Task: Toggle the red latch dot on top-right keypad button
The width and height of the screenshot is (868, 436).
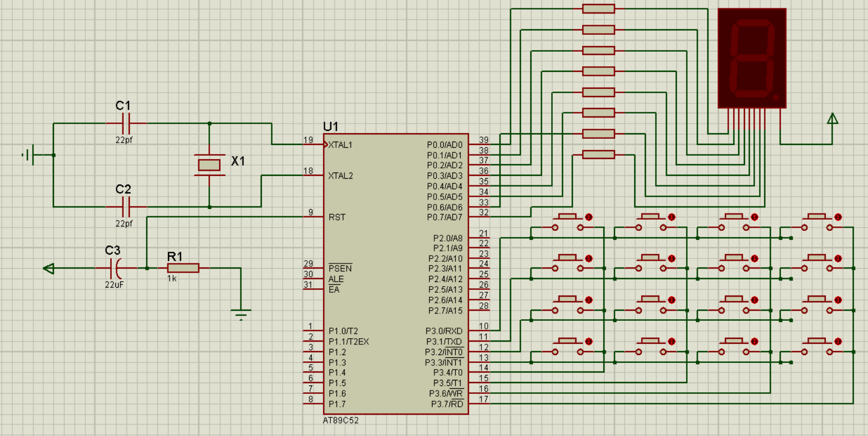Action: [838, 217]
